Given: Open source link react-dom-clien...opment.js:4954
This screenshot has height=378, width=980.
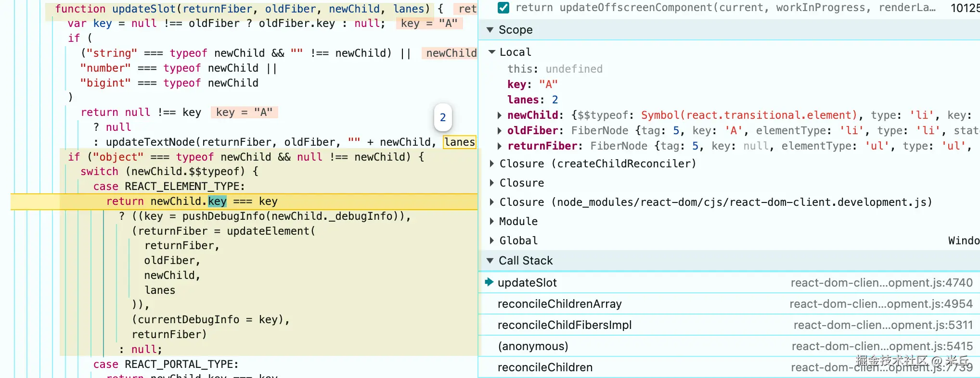Looking at the screenshot, I should [881, 304].
